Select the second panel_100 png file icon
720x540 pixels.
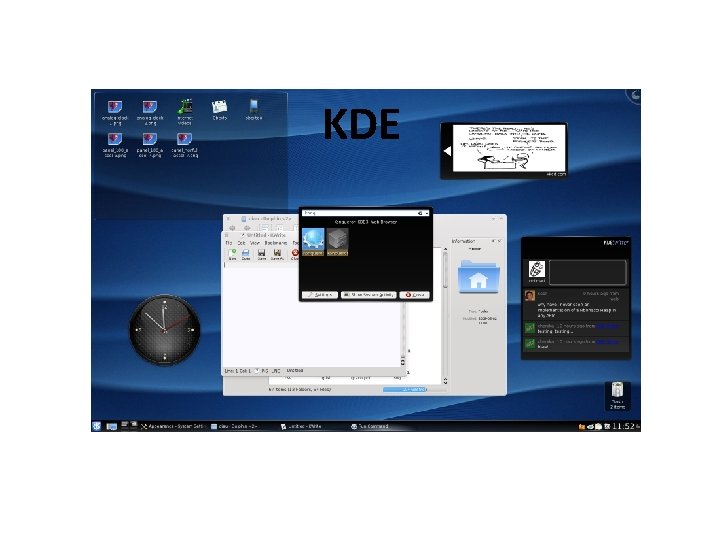point(150,145)
